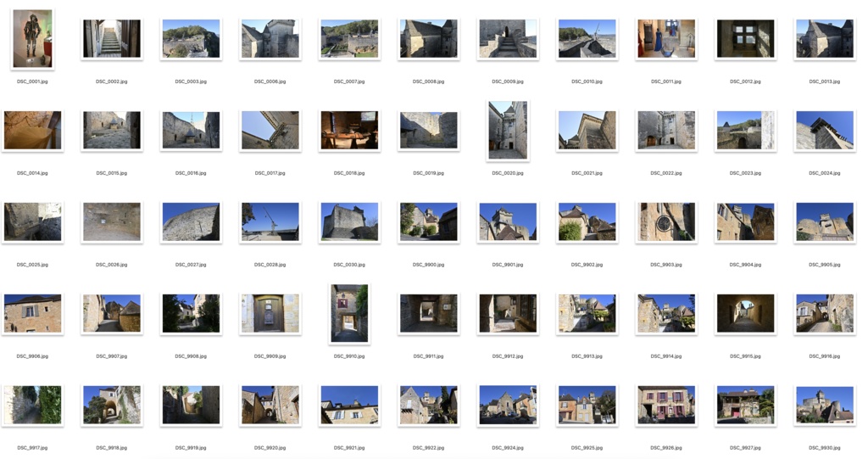This screenshot has height=459, width=868.
Task: Select the DSC_0012.jpg dark window thumbnail
Action: (x=745, y=39)
